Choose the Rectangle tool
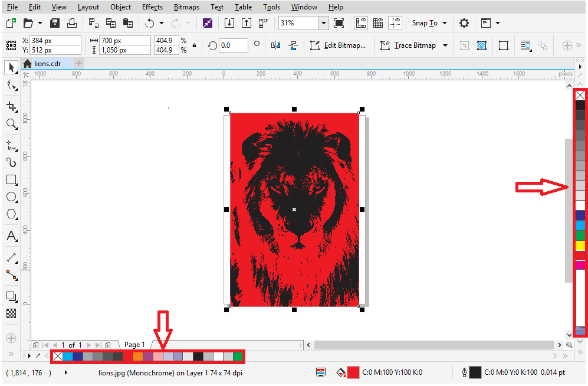This screenshot has height=386, width=588. click(x=11, y=180)
